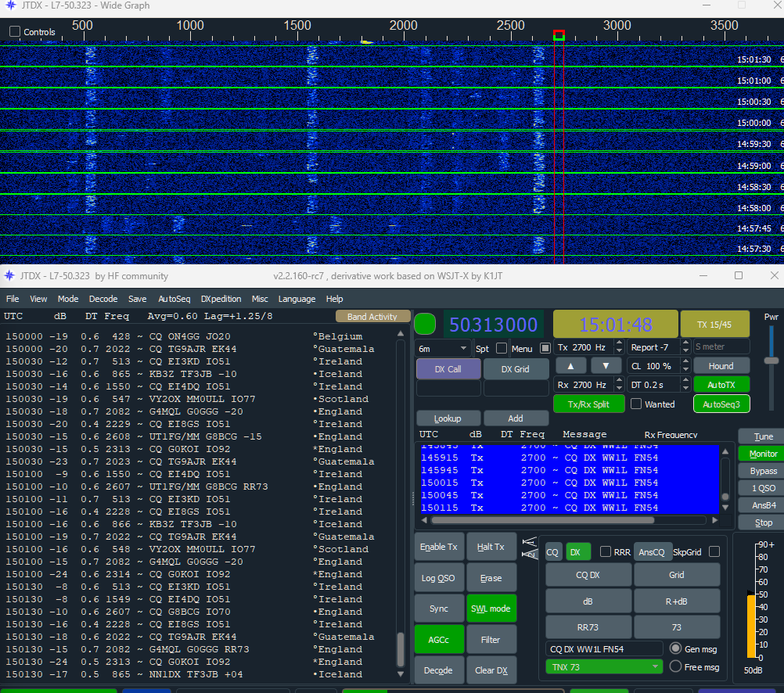Click the Monitor button

click(764, 454)
